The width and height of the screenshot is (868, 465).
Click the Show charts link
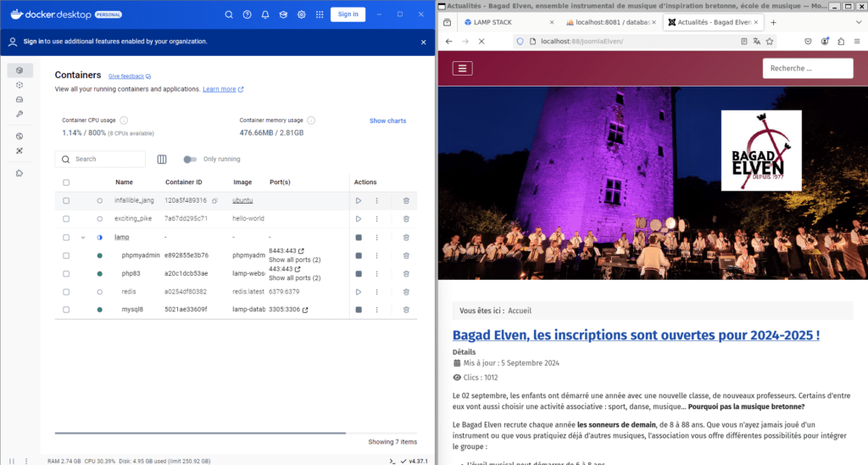click(387, 121)
